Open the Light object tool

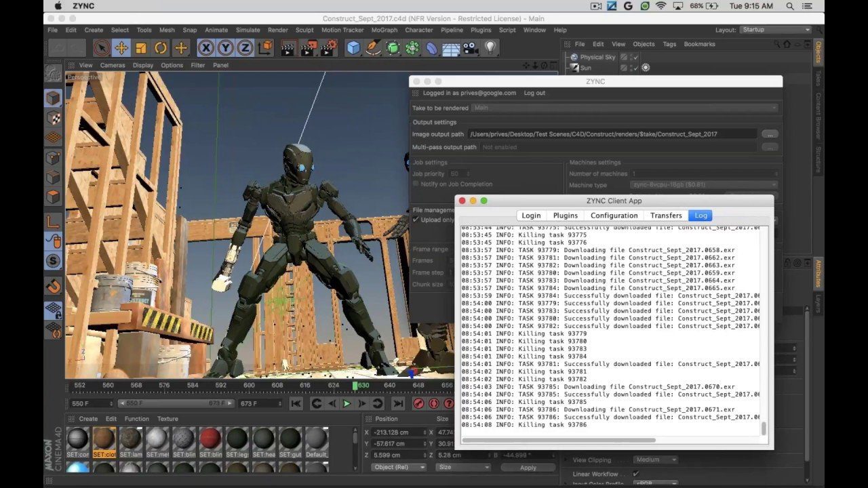pos(490,47)
